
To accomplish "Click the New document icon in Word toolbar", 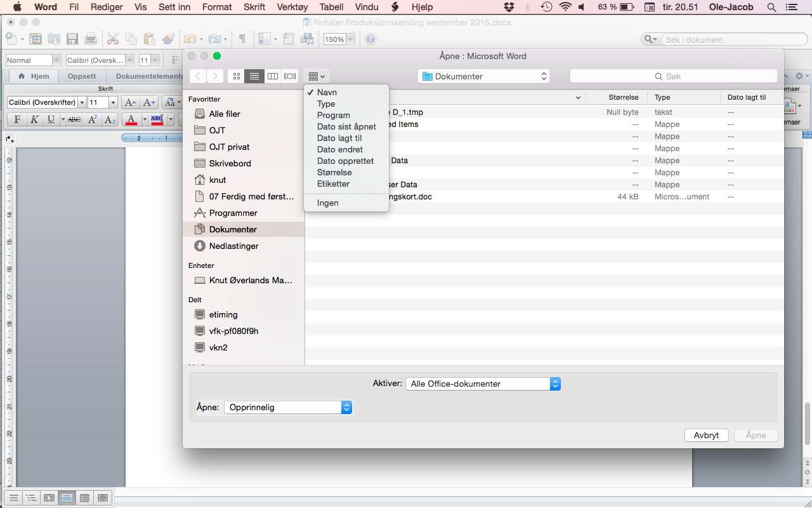I will click(11, 39).
